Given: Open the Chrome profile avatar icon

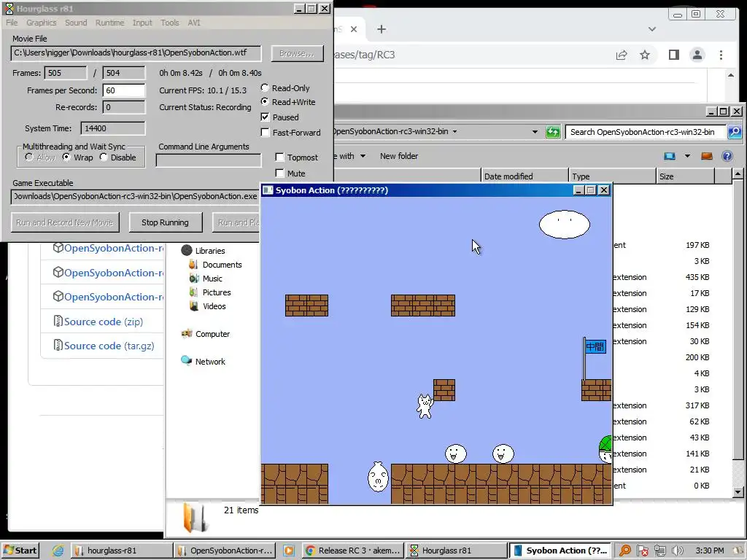Looking at the screenshot, I should coord(697,55).
